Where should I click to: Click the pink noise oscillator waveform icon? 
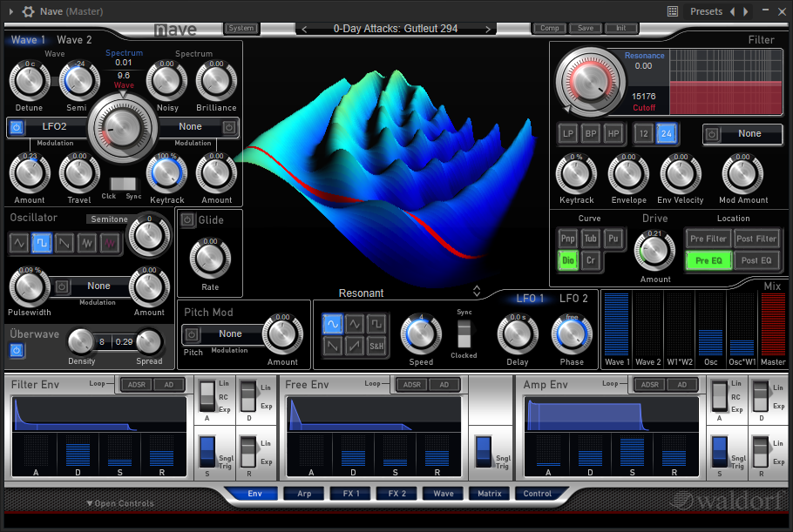110,244
